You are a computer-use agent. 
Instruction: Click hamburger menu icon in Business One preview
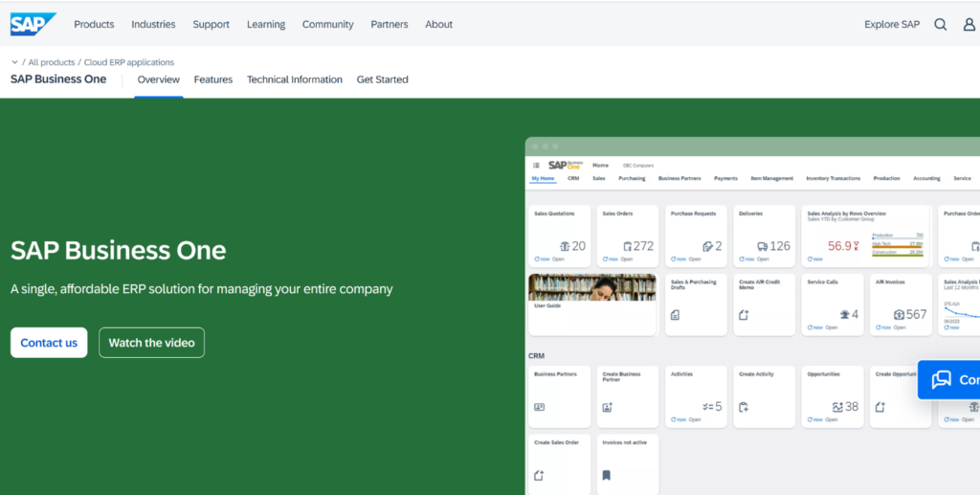tap(536, 166)
